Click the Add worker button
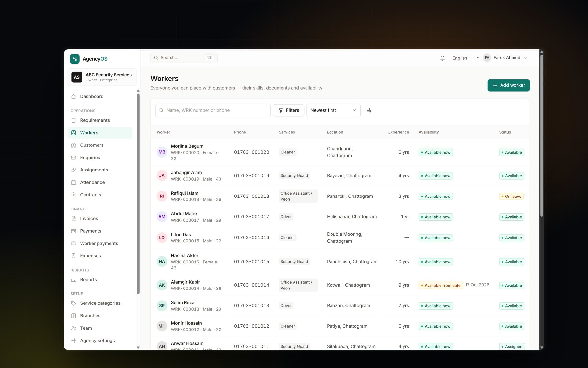 (x=508, y=85)
